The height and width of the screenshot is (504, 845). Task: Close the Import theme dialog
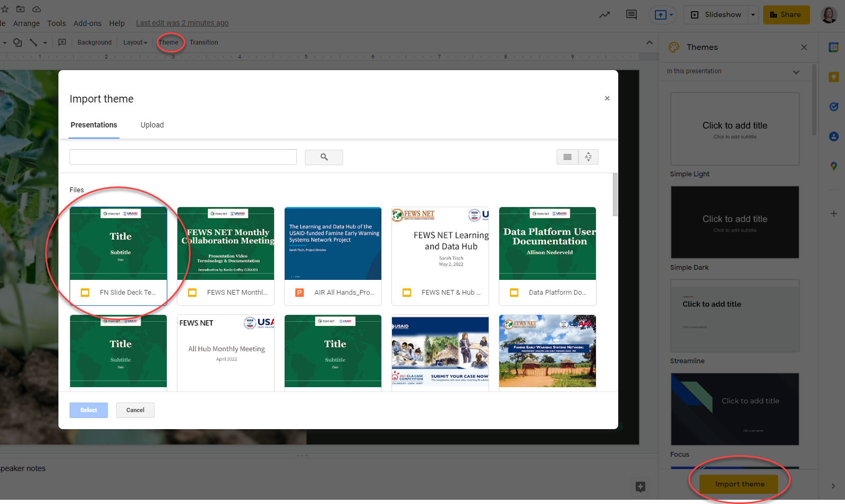point(607,98)
